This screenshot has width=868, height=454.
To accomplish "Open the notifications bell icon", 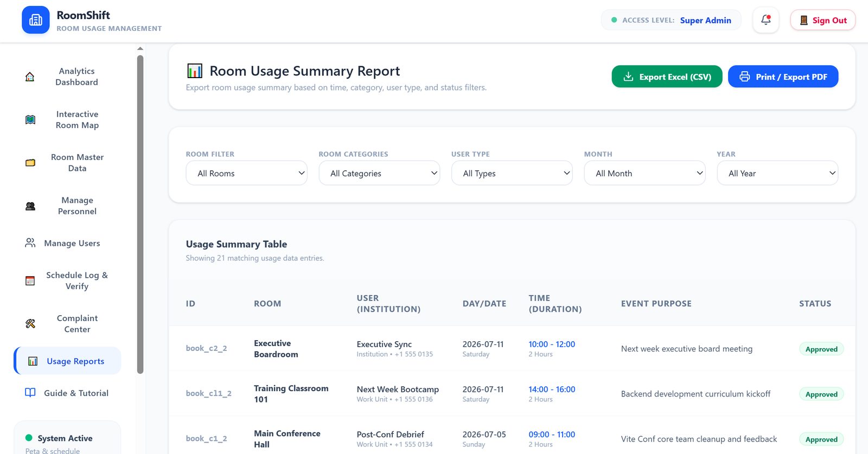I will (x=766, y=20).
